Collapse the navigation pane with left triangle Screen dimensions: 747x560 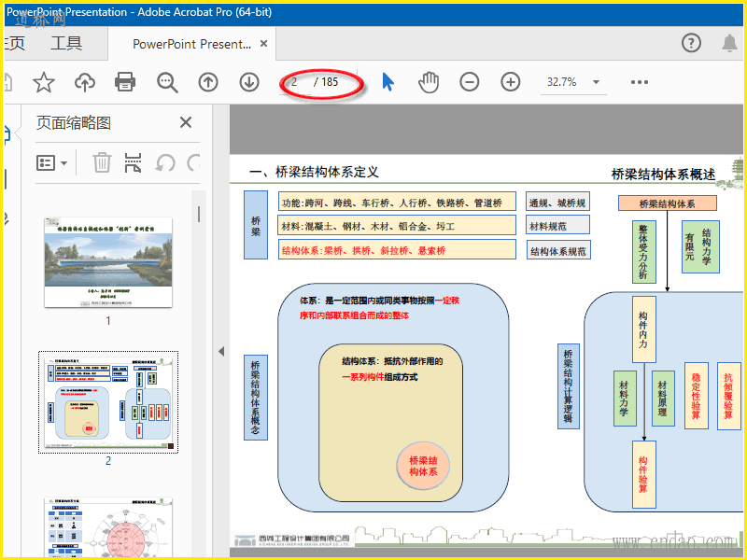[x=221, y=352]
